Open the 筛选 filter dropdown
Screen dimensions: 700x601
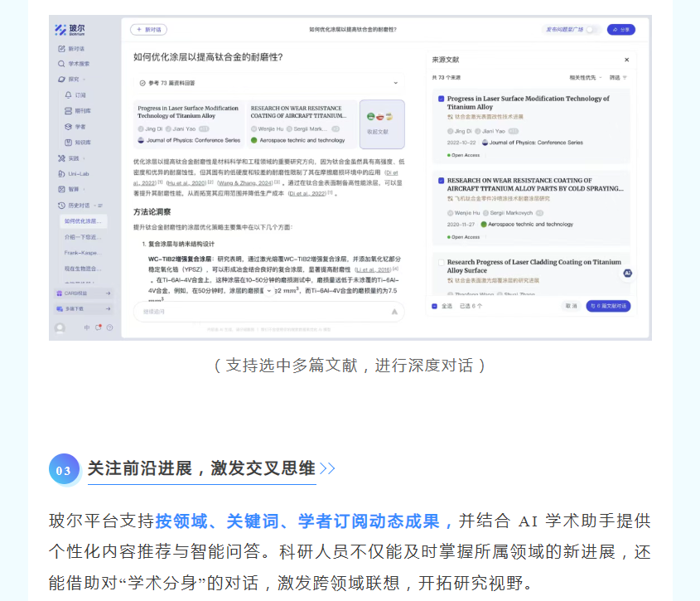coord(618,77)
